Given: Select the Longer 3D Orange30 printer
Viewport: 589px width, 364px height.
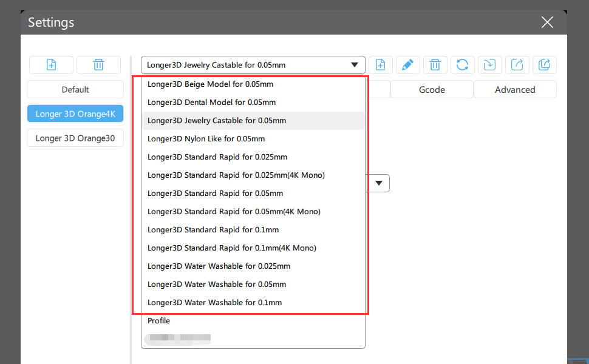Looking at the screenshot, I should 75,138.
